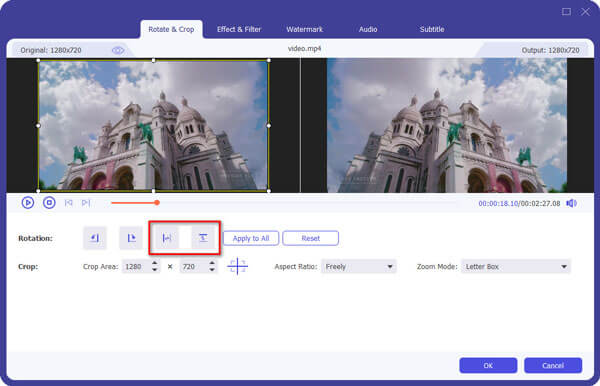This screenshot has width=600, height=386.
Task: Rotate video left 90 degrees
Action: 95,238
